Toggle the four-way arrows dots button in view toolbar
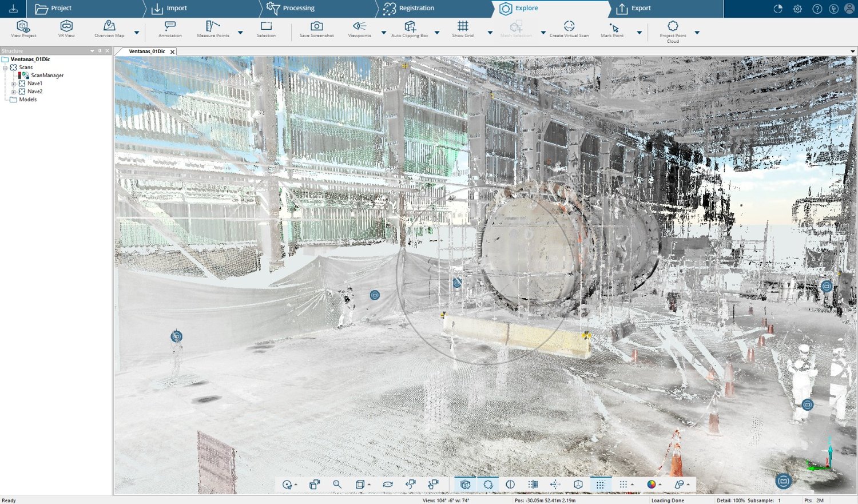Viewport: 858px width, 504px height. tap(555, 485)
